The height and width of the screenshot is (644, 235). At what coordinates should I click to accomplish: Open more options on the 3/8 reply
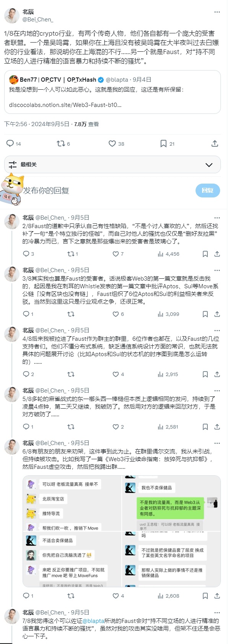(x=217, y=270)
